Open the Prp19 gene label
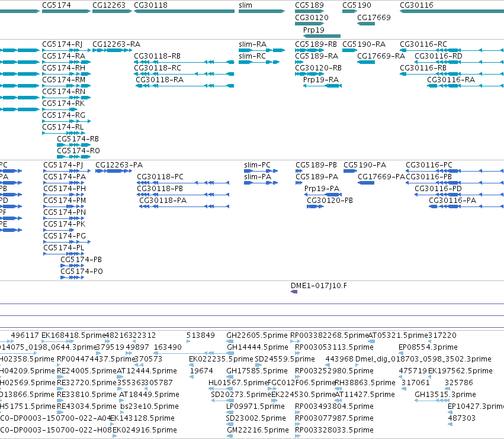 click(314, 30)
